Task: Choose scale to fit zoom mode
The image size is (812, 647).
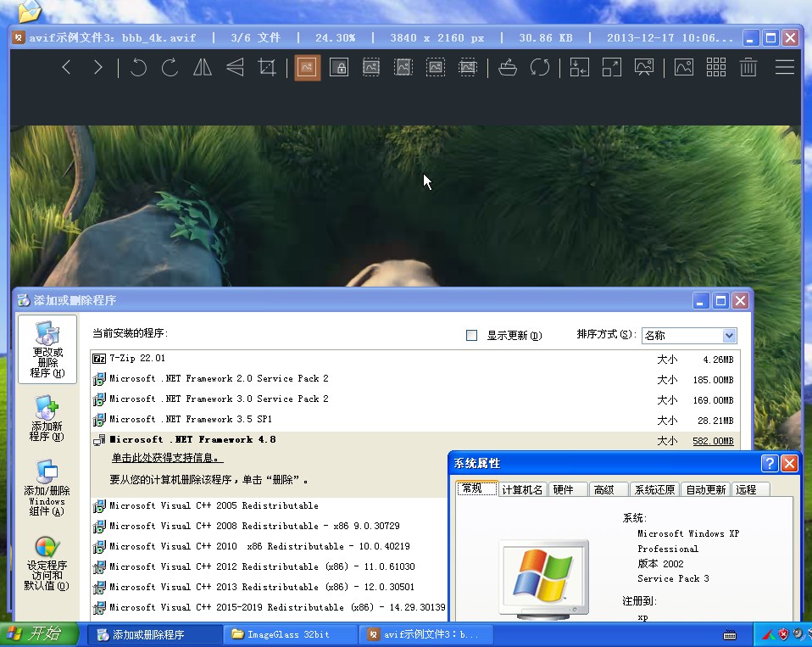Action: 436,67
